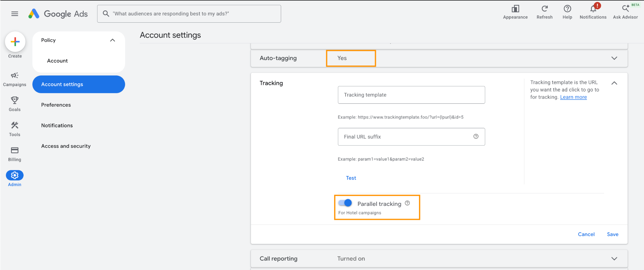Click the Refresh icon
644x270 pixels.
545,8
